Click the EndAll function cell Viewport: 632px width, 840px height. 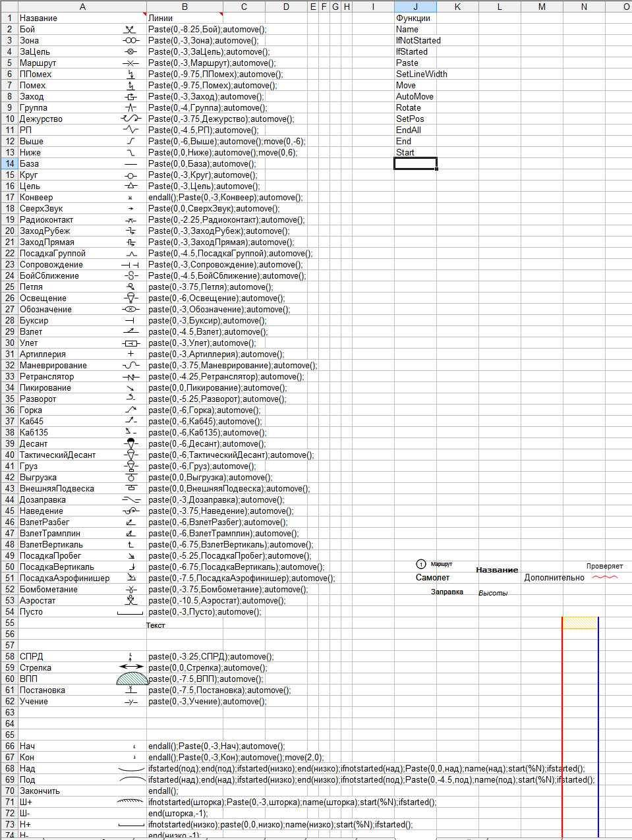(x=415, y=130)
